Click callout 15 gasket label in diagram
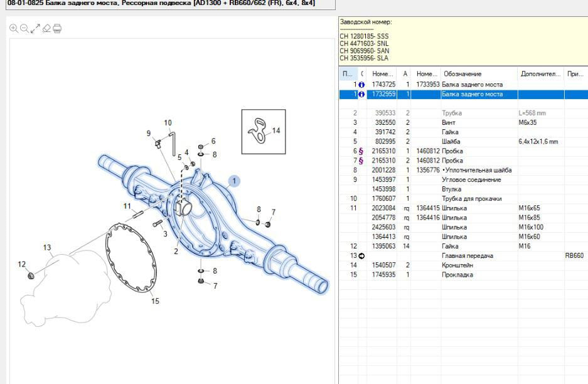 pos(155,301)
